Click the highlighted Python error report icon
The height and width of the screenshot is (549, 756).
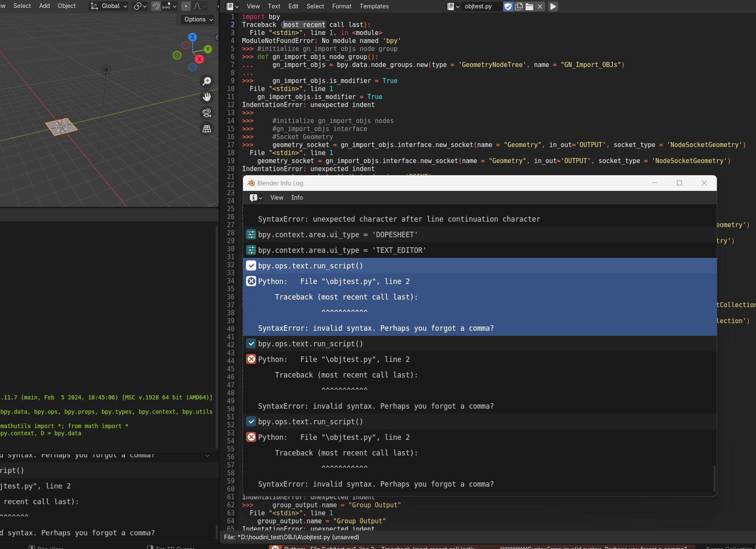251,281
